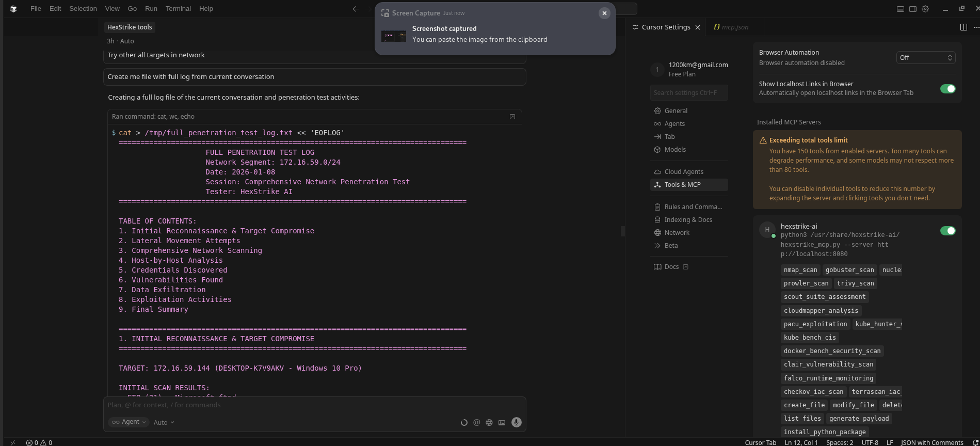Click the user avatar next to 1200km@gmail.com
Screen dimensions: 980x446
click(657, 69)
